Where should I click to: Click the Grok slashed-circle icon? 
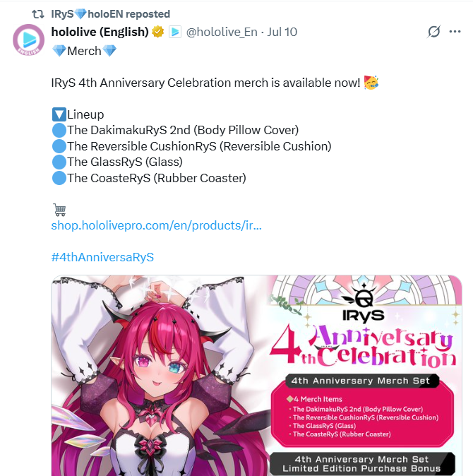click(x=434, y=32)
